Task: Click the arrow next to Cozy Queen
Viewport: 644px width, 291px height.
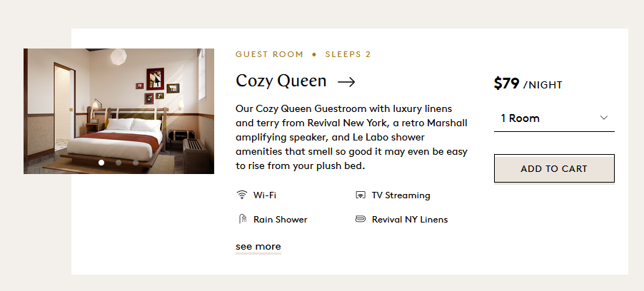Action: (x=346, y=82)
